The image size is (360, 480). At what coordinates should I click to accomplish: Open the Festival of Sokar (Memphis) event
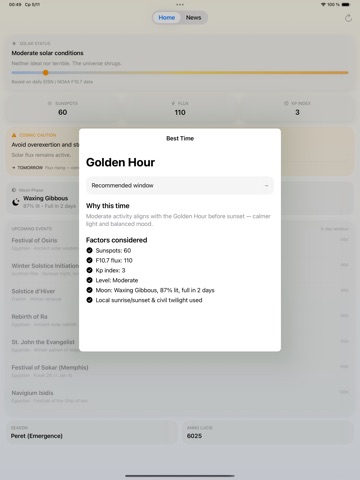click(x=180, y=371)
